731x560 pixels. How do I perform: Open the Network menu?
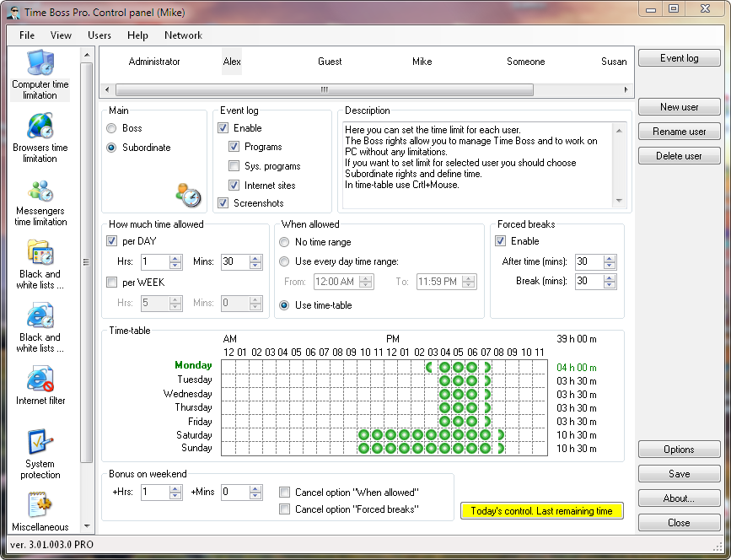click(x=183, y=35)
